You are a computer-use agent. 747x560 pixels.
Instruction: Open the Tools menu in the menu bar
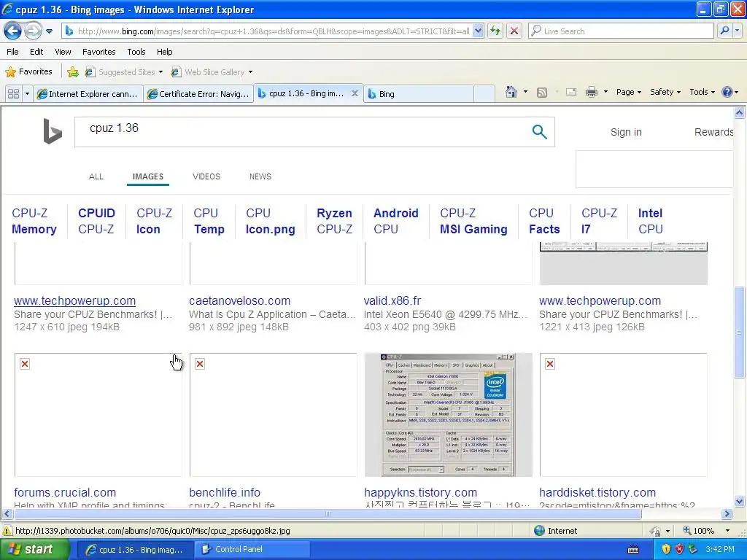click(x=136, y=52)
